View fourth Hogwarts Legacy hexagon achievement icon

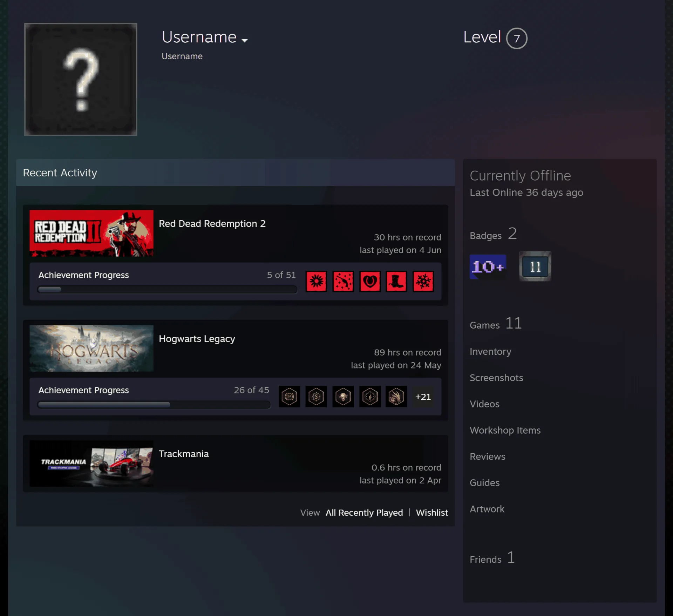[x=370, y=397]
